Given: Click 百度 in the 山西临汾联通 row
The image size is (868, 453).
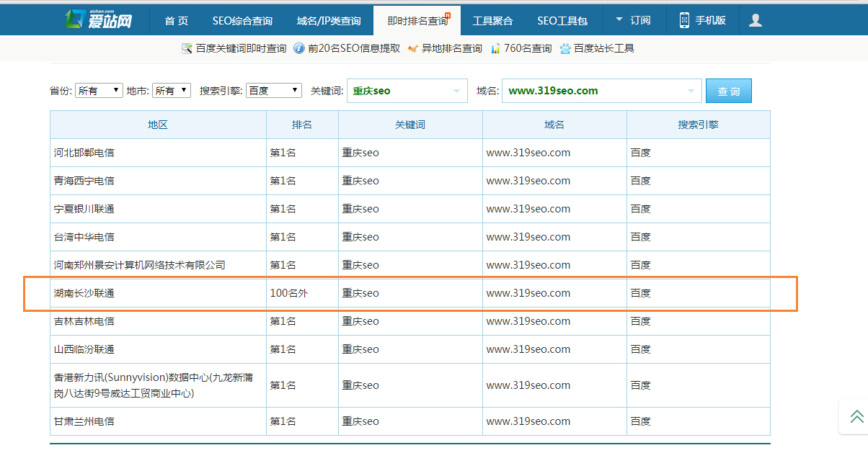Looking at the screenshot, I should pos(641,349).
